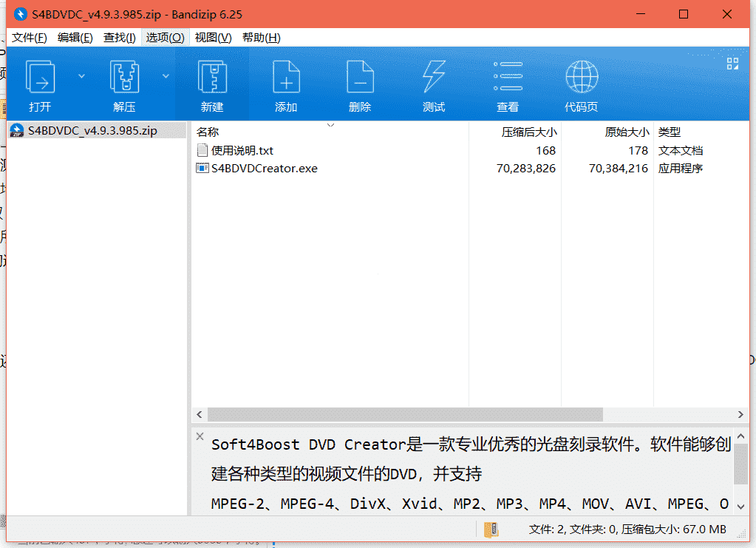Click the compressed size 168 cell
756x548 pixels.
546,151
